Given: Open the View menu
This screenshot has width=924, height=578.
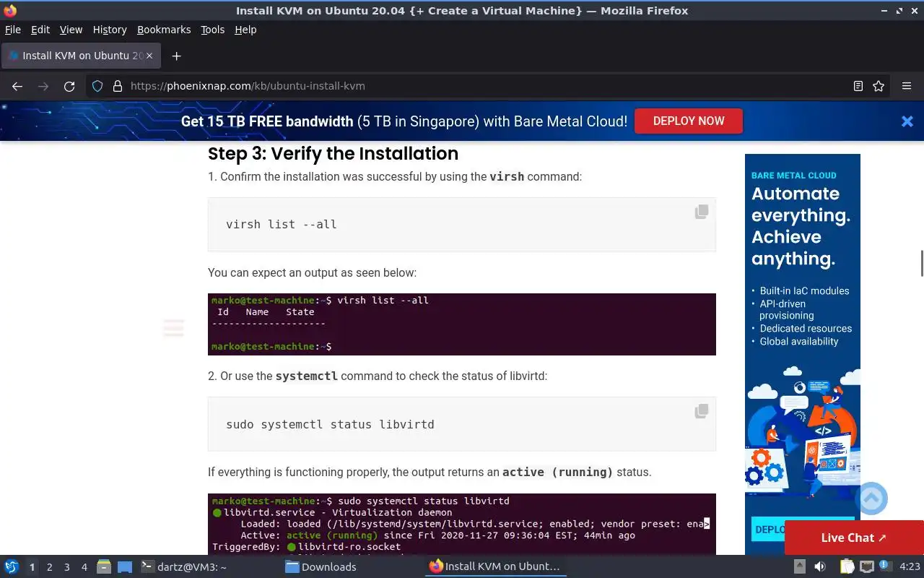Looking at the screenshot, I should [x=71, y=30].
